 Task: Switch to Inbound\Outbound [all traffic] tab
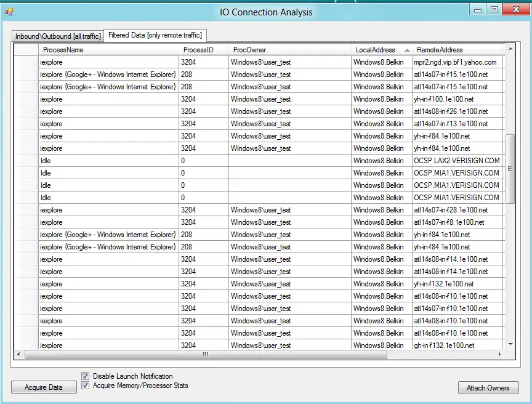coord(58,36)
